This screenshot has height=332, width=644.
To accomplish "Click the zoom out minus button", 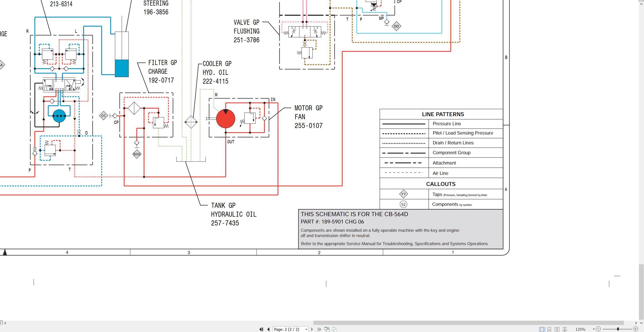I will [598, 329].
